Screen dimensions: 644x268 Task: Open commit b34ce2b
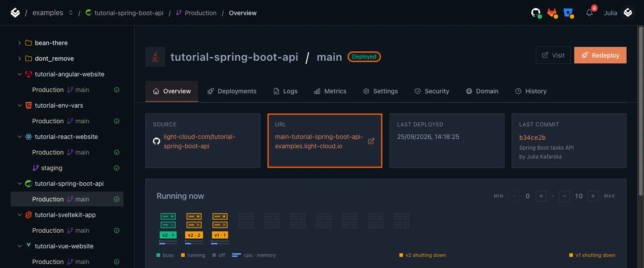tap(532, 138)
